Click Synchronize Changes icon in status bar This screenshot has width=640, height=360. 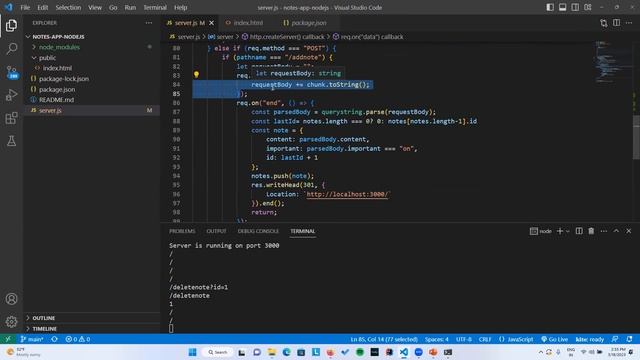point(54,339)
